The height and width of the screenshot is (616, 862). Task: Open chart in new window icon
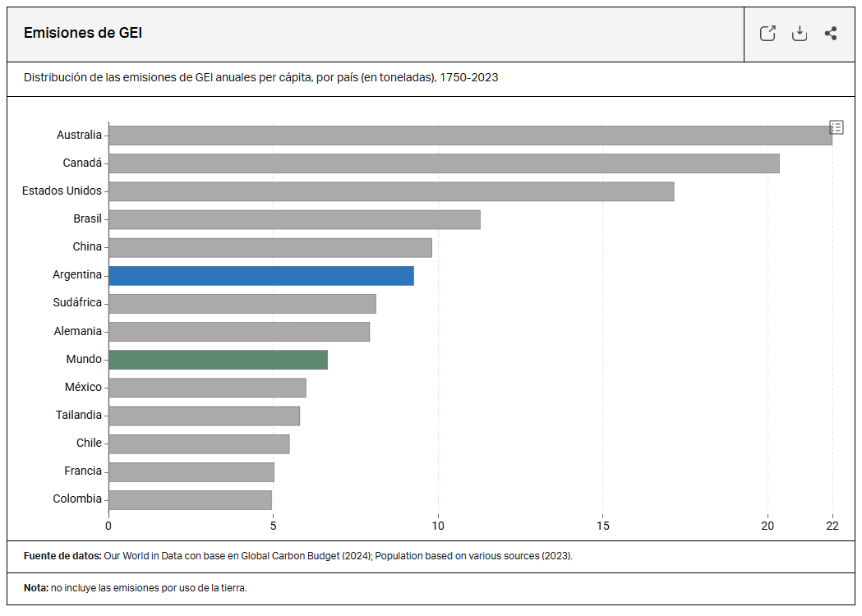[x=768, y=34]
